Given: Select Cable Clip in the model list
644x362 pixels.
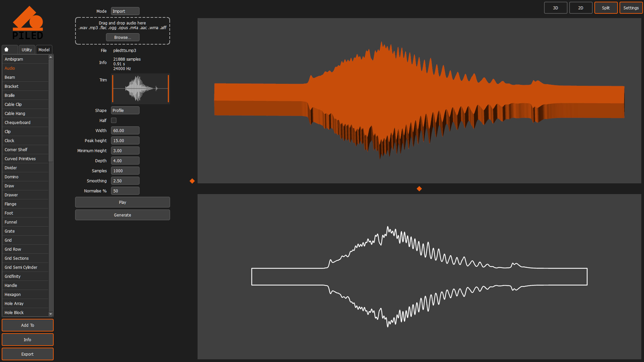Looking at the screenshot, I should click(25, 105).
